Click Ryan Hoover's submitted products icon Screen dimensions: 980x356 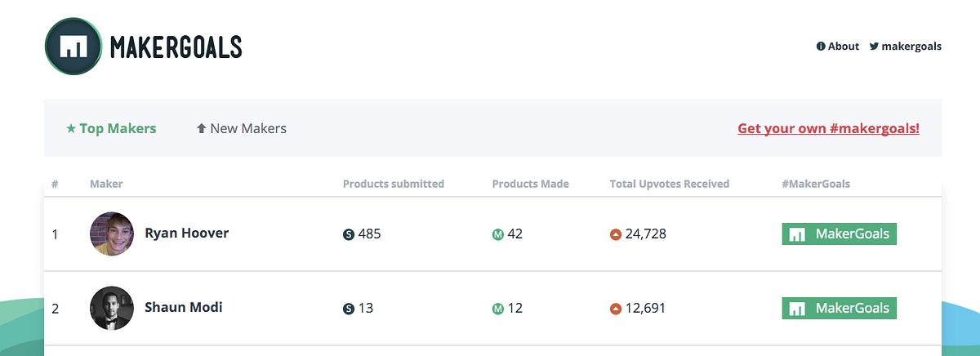click(x=349, y=234)
